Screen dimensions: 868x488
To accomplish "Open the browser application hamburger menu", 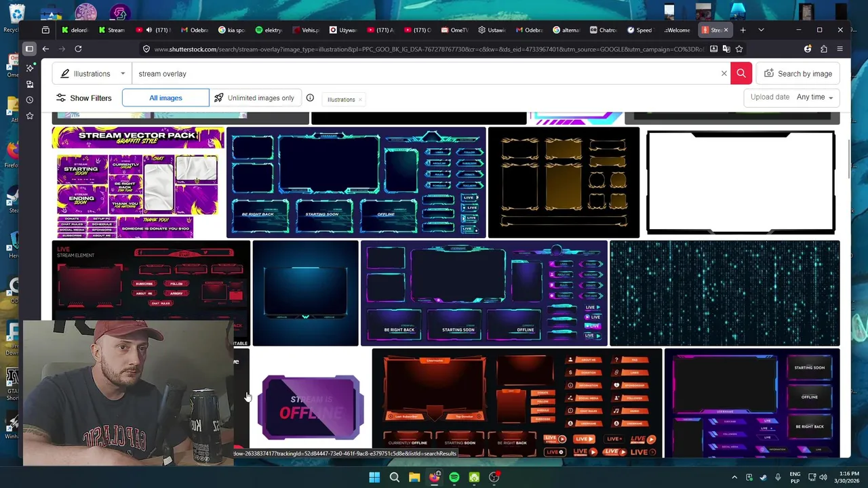I will click(x=840, y=49).
